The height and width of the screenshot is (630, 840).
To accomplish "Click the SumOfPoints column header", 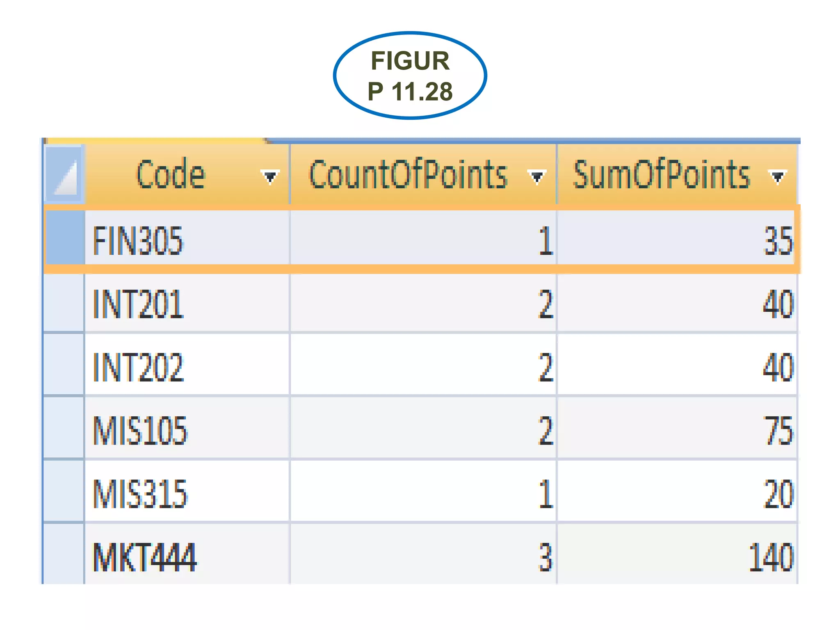I will tap(661, 175).
